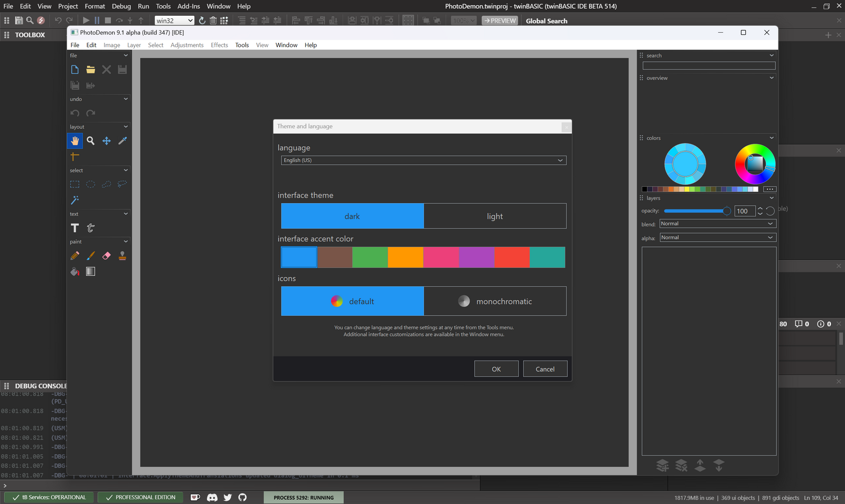This screenshot has height=504, width=845.
Task: Activate the Zoom tool
Action: coord(90,140)
